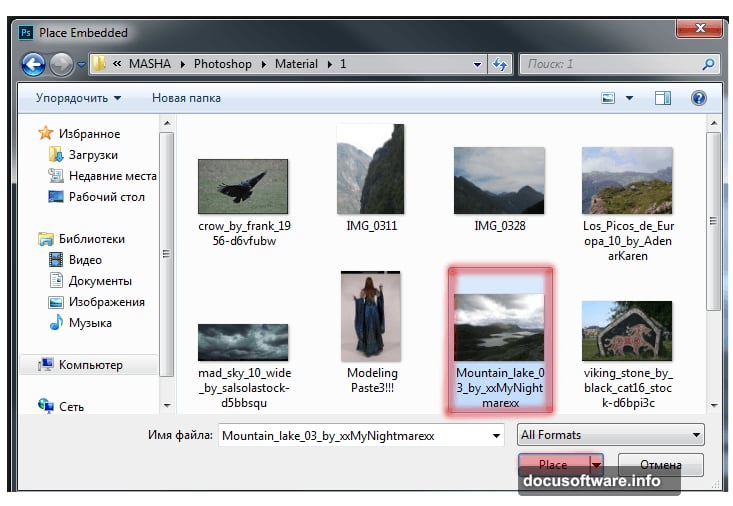Open the view options dropdown arrow
The width and height of the screenshot is (733, 506).
(x=629, y=98)
